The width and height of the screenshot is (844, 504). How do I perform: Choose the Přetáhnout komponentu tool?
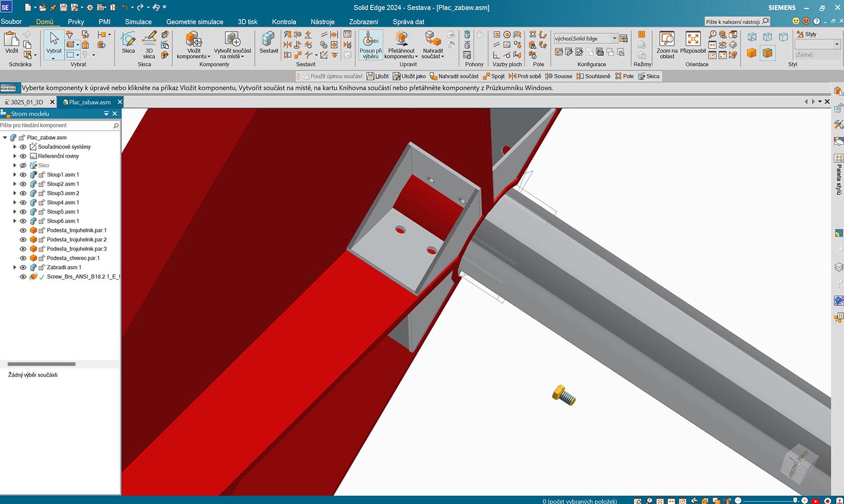pyautogui.click(x=401, y=45)
